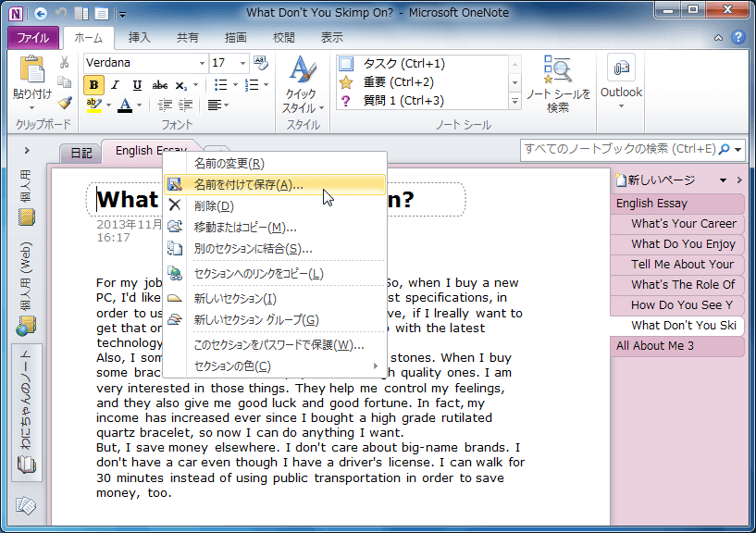Select the Format Painter brush
The height and width of the screenshot is (533, 756).
point(65,103)
